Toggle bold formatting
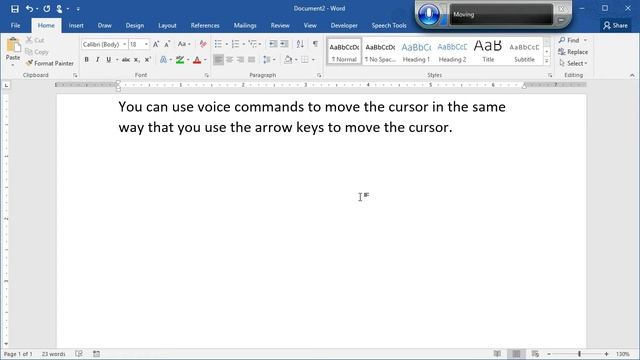The width and height of the screenshot is (640, 360). point(87,60)
